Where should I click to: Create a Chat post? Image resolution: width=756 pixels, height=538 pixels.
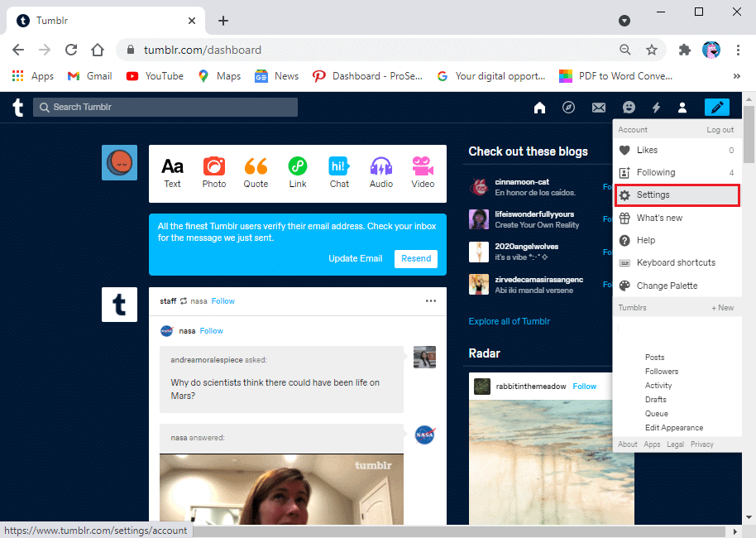click(339, 172)
